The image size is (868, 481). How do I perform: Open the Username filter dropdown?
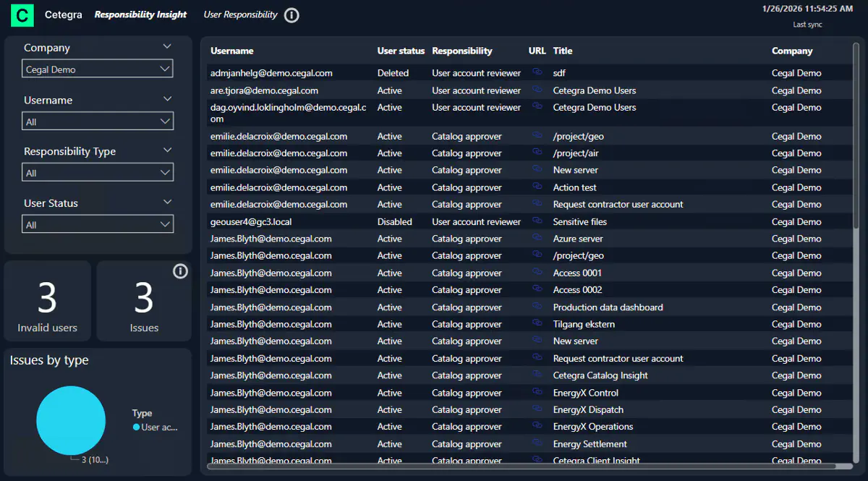98,122
